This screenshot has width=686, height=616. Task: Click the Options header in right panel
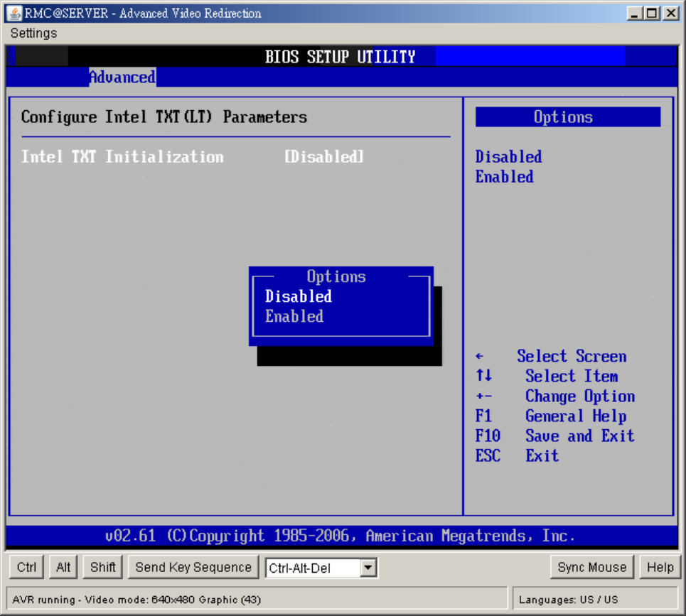click(568, 117)
